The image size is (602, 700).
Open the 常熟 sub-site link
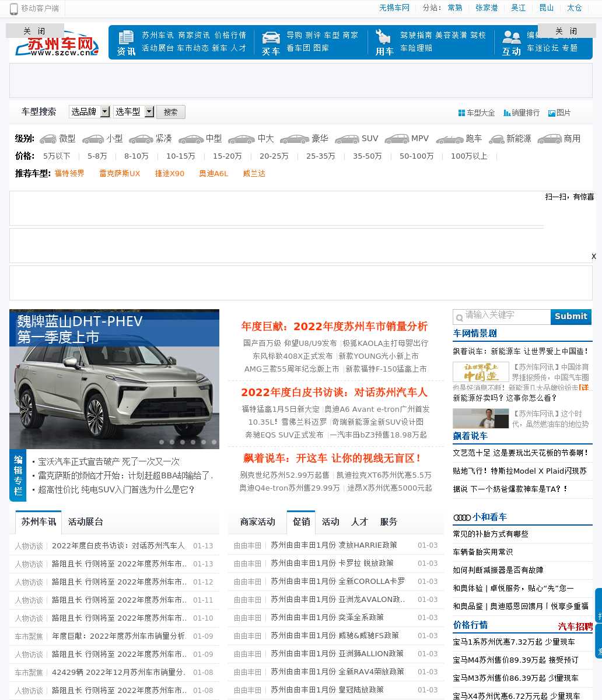(x=455, y=8)
